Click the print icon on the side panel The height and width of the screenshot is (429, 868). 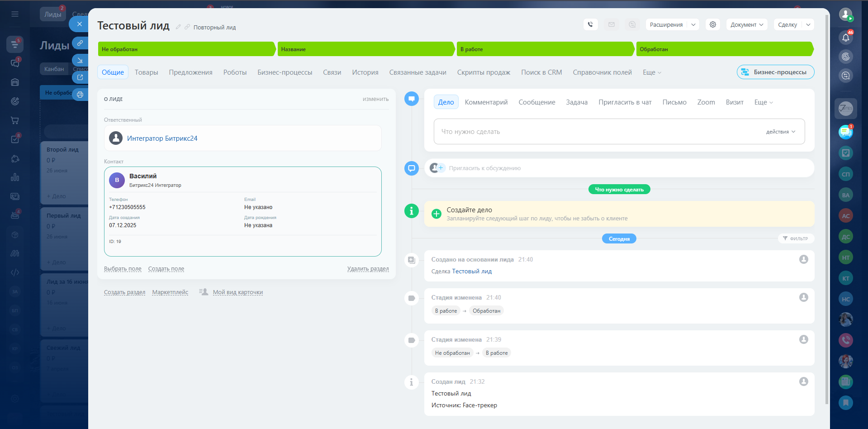coord(80,95)
